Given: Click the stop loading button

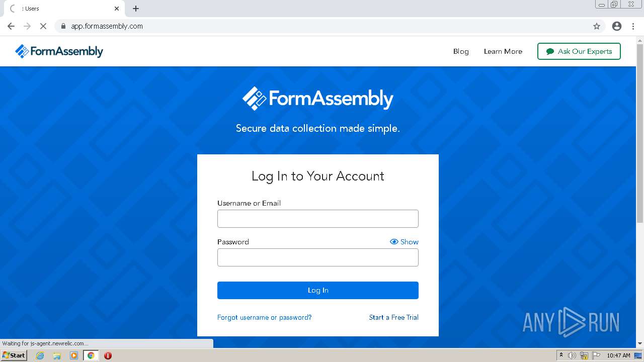Looking at the screenshot, I should 43,26.
